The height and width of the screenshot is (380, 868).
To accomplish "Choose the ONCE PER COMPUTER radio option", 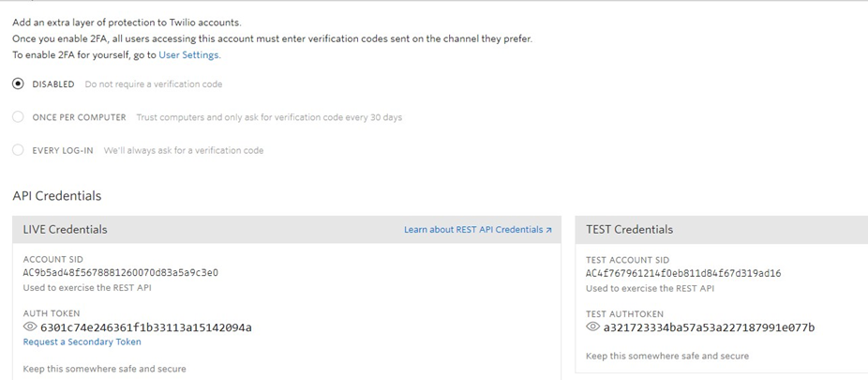I will click(18, 117).
